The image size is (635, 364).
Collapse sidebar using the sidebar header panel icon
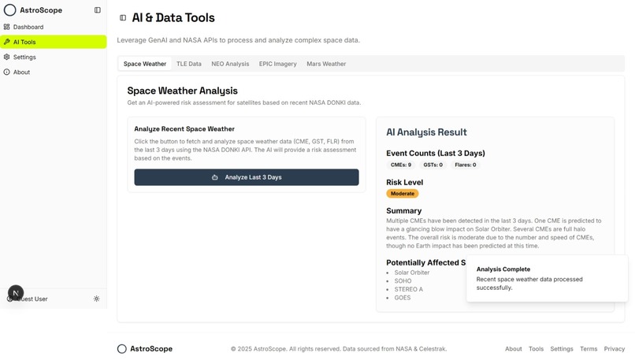98,10
